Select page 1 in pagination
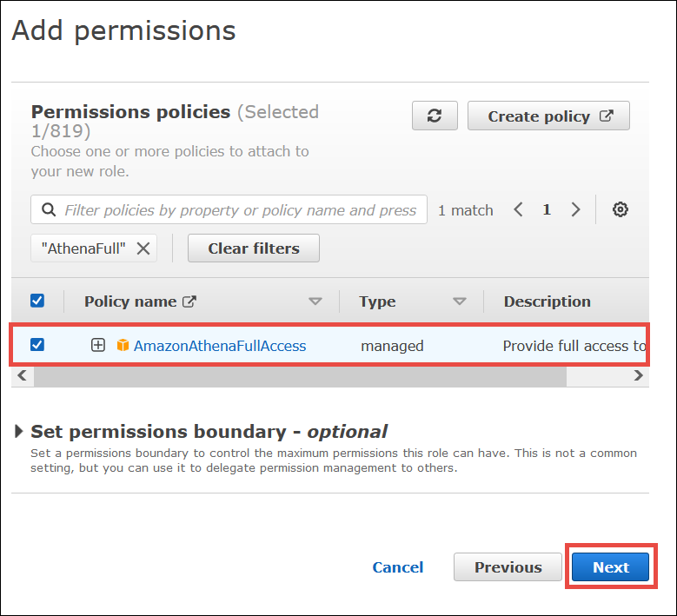This screenshot has height=616, width=677. pos(547,209)
